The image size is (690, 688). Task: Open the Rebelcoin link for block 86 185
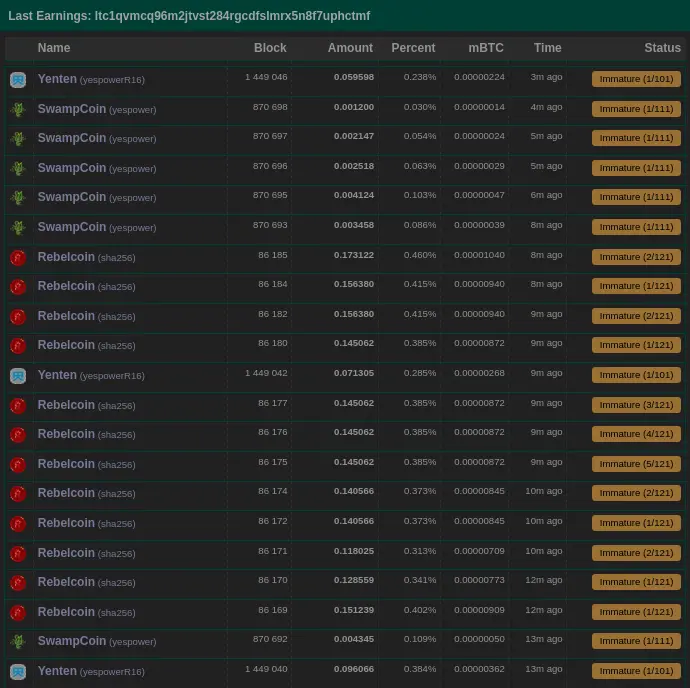click(66, 257)
